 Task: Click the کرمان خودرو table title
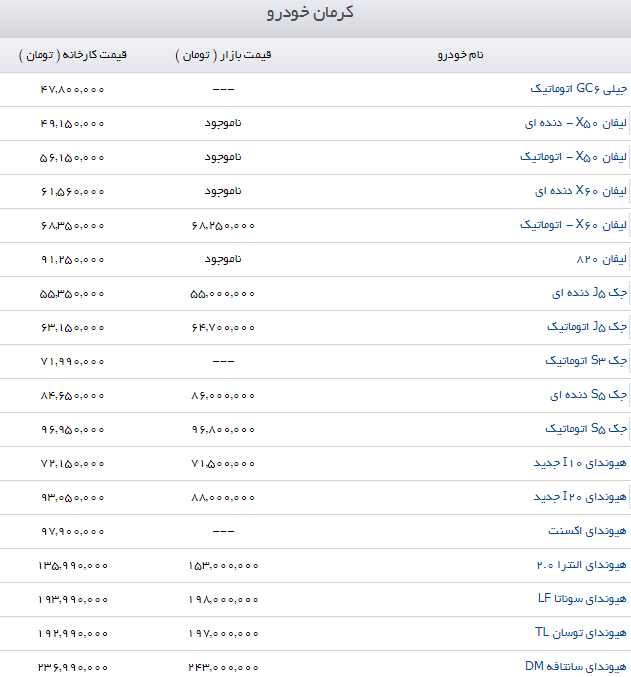310,13
